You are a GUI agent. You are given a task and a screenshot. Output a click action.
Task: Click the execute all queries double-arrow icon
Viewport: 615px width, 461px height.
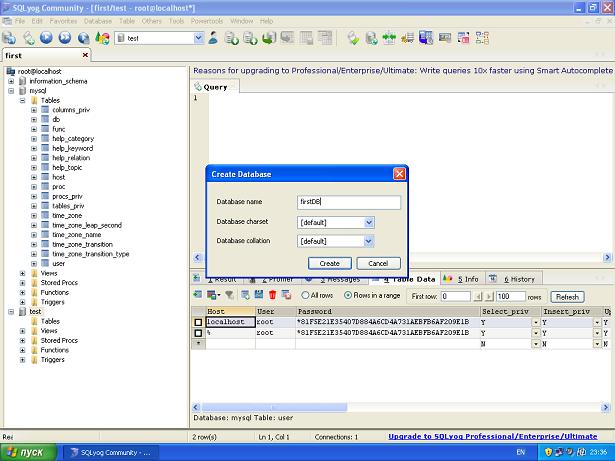[x=65, y=38]
